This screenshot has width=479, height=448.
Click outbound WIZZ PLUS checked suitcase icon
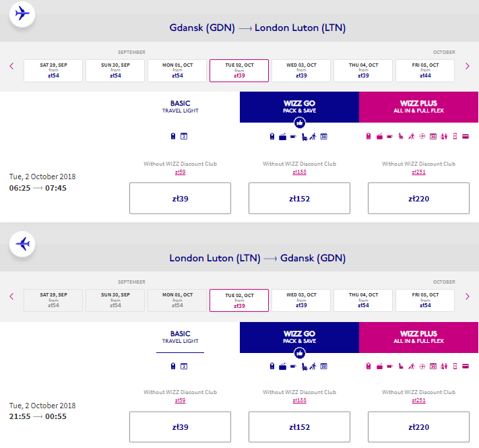click(379, 136)
